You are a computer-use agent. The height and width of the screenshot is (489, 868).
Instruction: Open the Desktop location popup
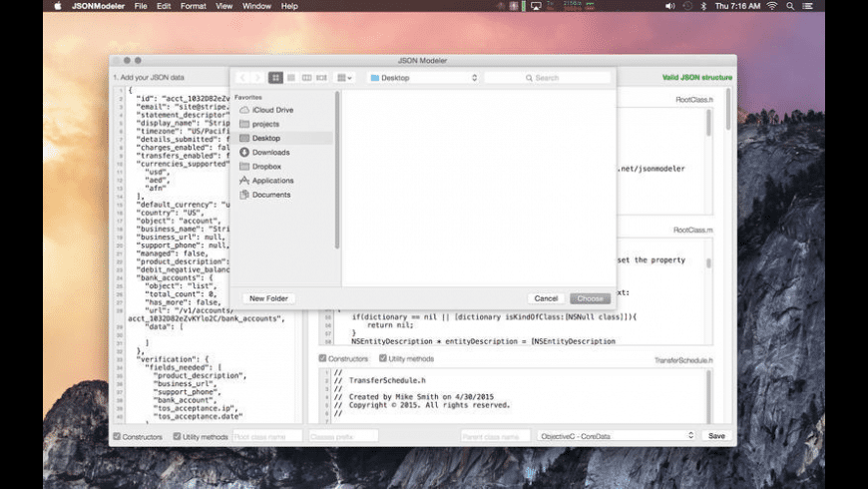[x=423, y=78]
